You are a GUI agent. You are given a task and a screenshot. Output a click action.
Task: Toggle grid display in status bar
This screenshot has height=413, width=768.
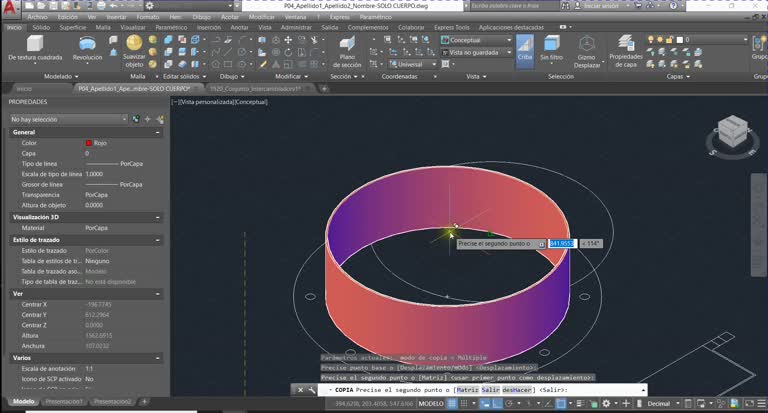[x=452, y=404]
